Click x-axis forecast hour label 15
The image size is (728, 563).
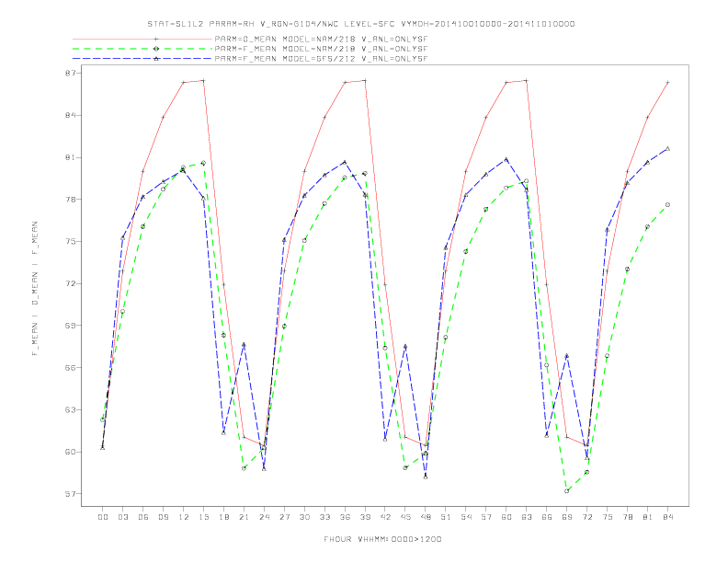(x=203, y=517)
